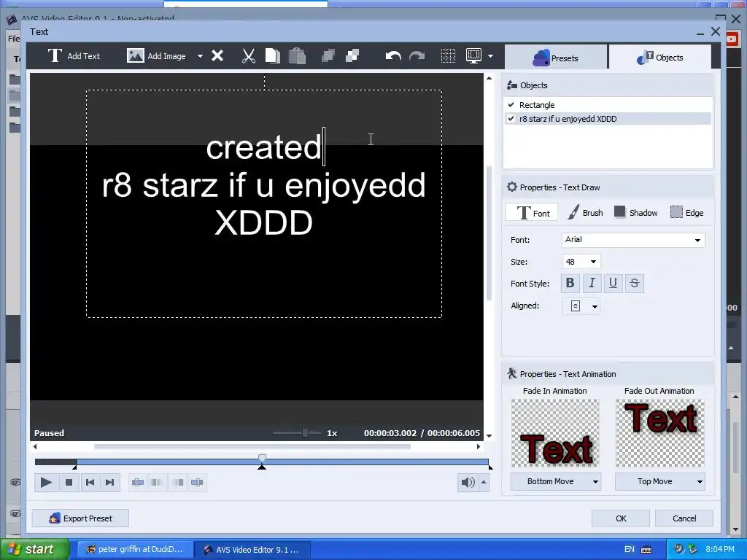Click the text alignment icon
The image size is (747, 560).
(576, 306)
